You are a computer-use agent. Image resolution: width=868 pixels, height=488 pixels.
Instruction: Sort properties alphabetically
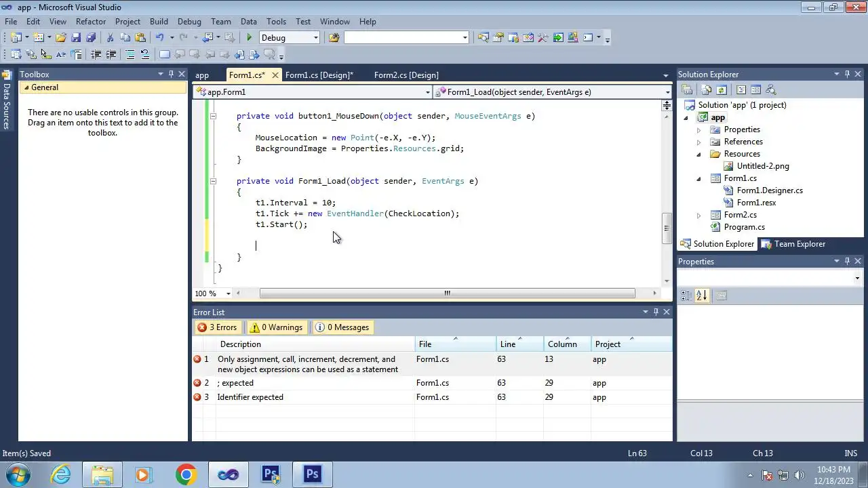[x=702, y=296]
